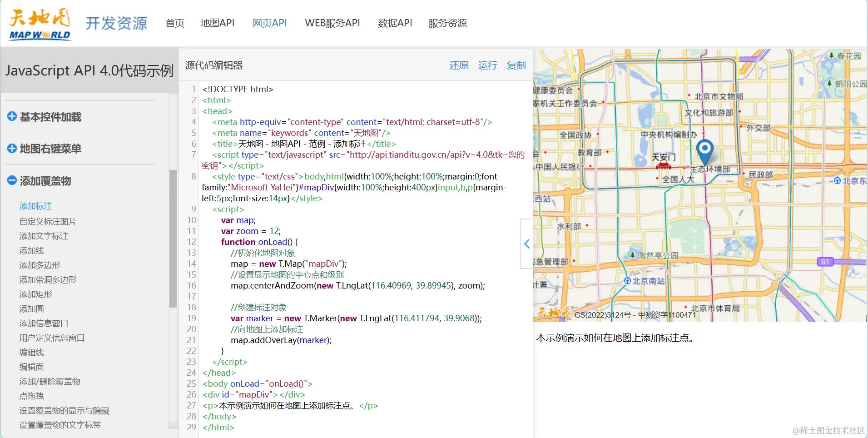Click the 本示例演示如何在地图上添加标注点 description text
Screen dimensions: 868x438
[615, 338]
